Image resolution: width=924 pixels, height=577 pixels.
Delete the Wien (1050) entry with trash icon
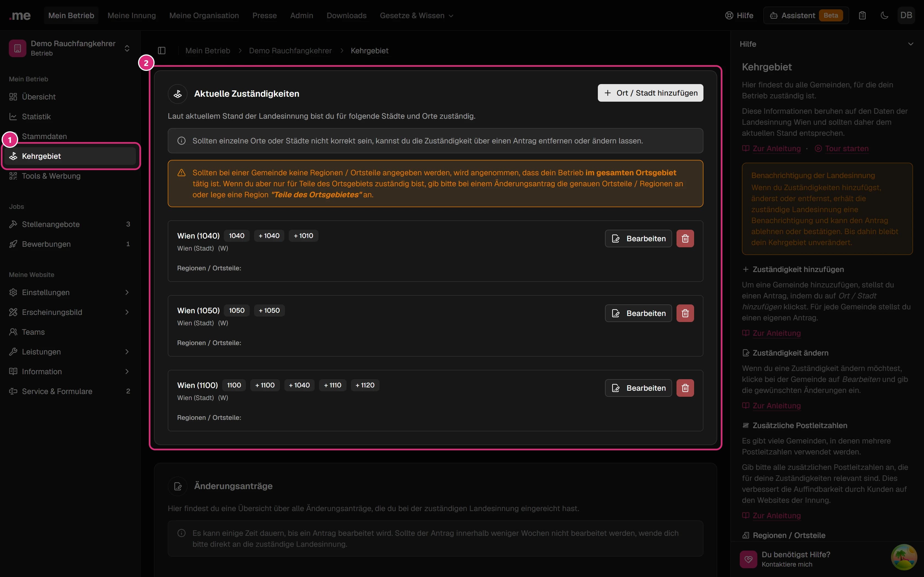pos(685,313)
